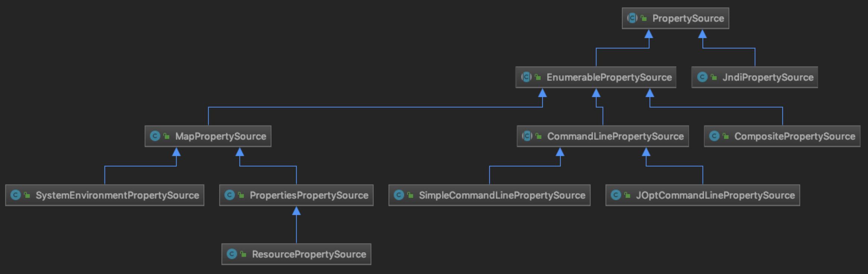
Task: Click the green lock icon on MapPropertySource
Action: click(166, 136)
